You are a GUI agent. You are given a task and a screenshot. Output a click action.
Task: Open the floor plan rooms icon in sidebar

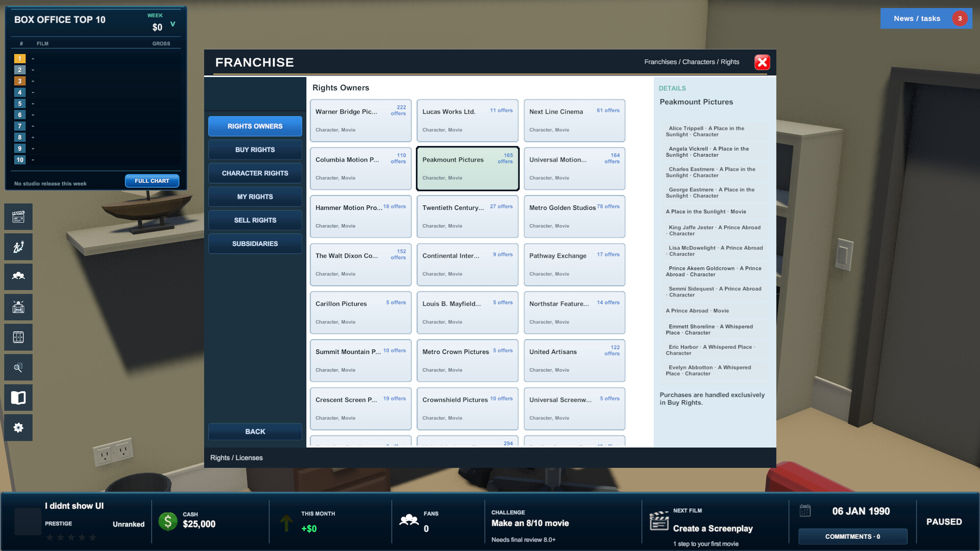coord(18,337)
